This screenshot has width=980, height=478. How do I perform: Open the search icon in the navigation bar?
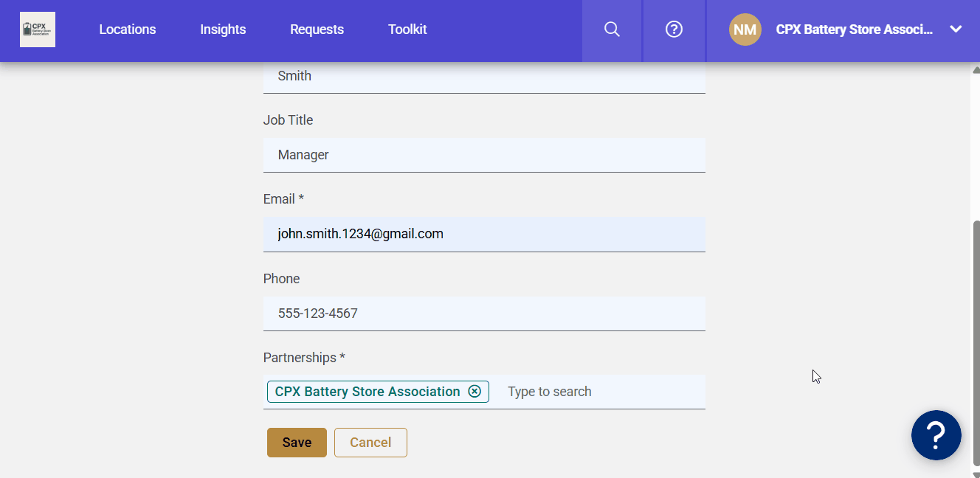point(612,30)
